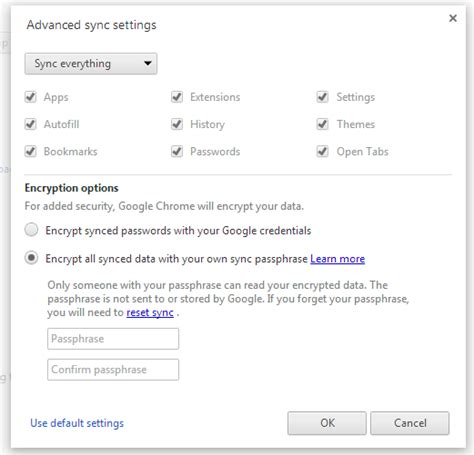Select Encrypt all synced data with passphrase
474x455 pixels.
[31, 258]
